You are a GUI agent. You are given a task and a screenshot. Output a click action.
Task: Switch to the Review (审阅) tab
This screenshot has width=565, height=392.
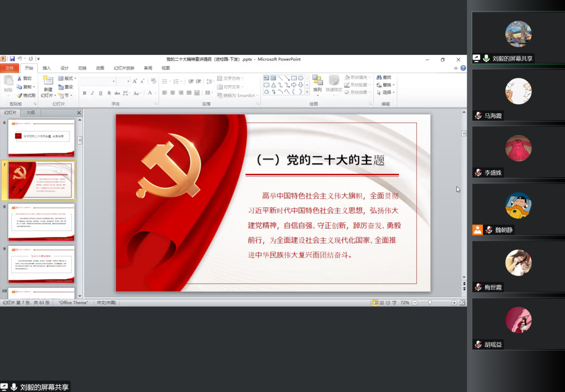pos(148,68)
